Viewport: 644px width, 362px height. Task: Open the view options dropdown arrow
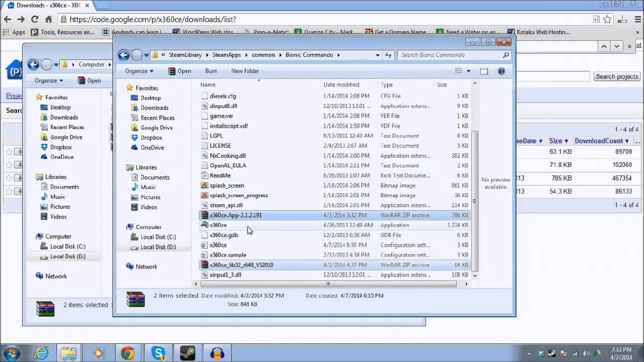pos(469,71)
